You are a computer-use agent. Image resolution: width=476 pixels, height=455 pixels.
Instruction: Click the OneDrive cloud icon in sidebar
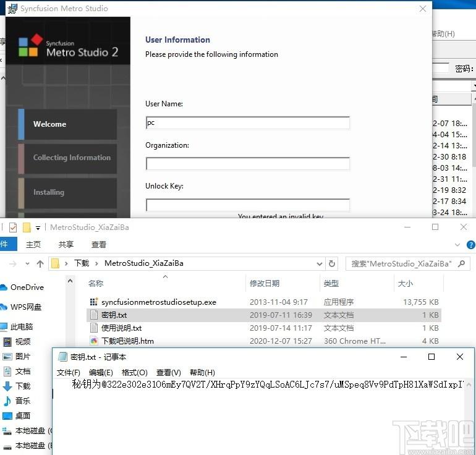pos(4,287)
